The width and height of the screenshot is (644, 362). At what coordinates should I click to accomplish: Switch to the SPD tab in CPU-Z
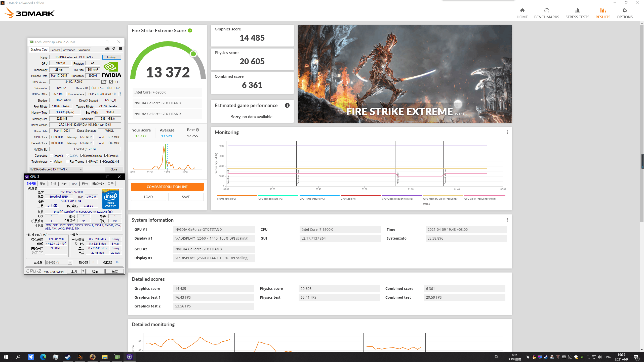(x=74, y=184)
